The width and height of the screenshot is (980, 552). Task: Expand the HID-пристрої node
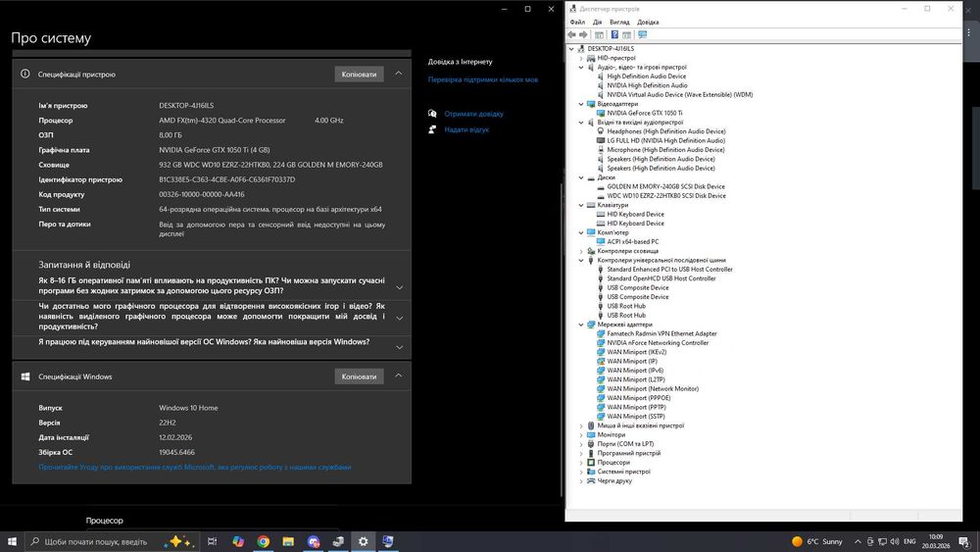click(x=581, y=58)
